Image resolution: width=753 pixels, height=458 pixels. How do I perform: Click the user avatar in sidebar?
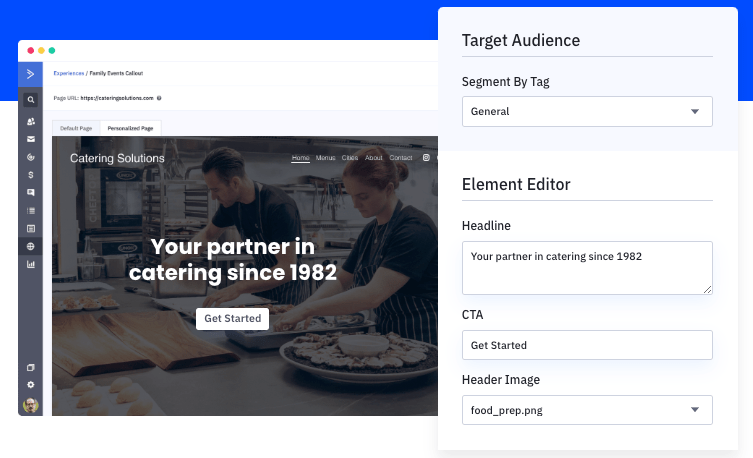tap(31, 405)
